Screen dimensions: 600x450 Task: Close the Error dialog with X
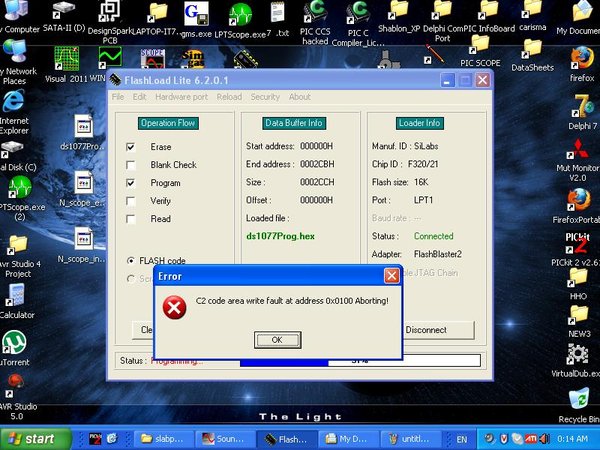391,276
